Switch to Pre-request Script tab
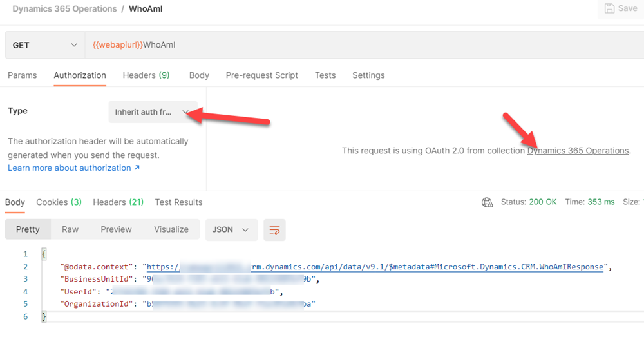The width and height of the screenshot is (644, 337). point(261,75)
